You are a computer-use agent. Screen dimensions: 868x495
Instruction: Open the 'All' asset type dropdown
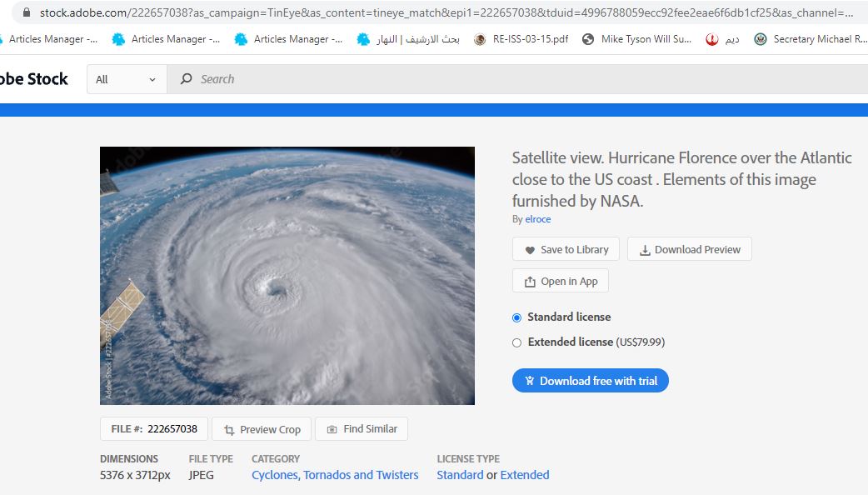(126, 79)
